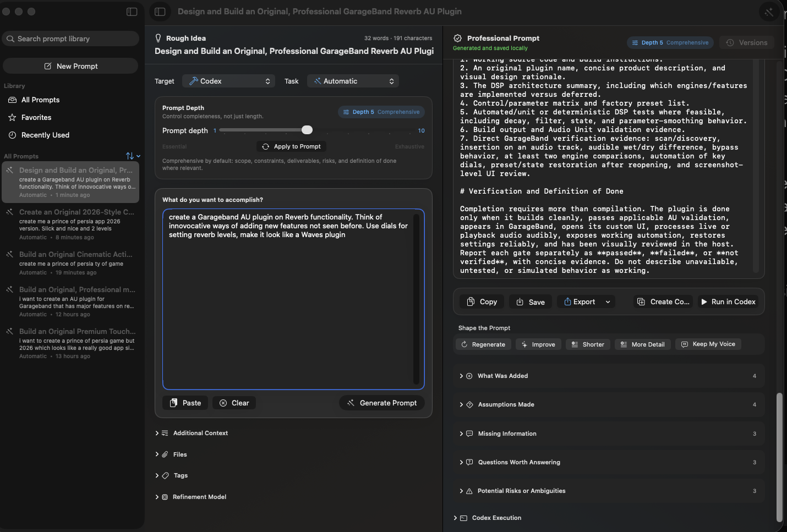The width and height of the screenshot is (787, 532).
Task: Save the professional prompt
Action: click(x=531, y=302)
